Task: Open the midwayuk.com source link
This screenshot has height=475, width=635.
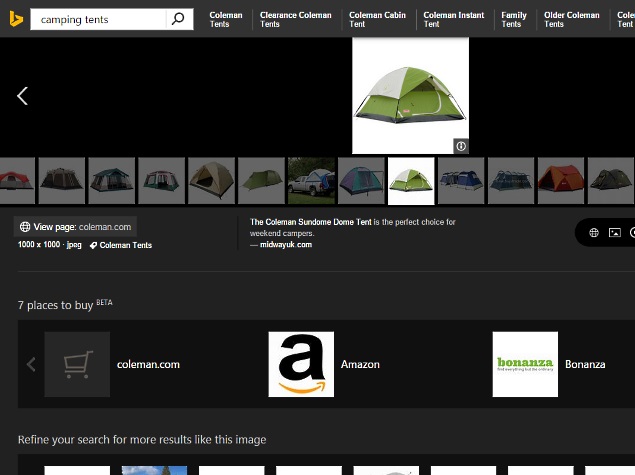Action: click(x=286, y=245)
